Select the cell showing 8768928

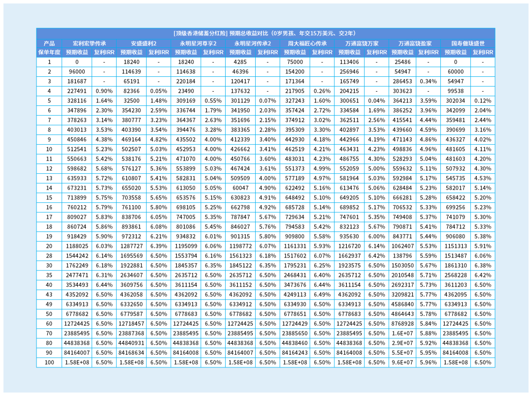coord(403,324)
